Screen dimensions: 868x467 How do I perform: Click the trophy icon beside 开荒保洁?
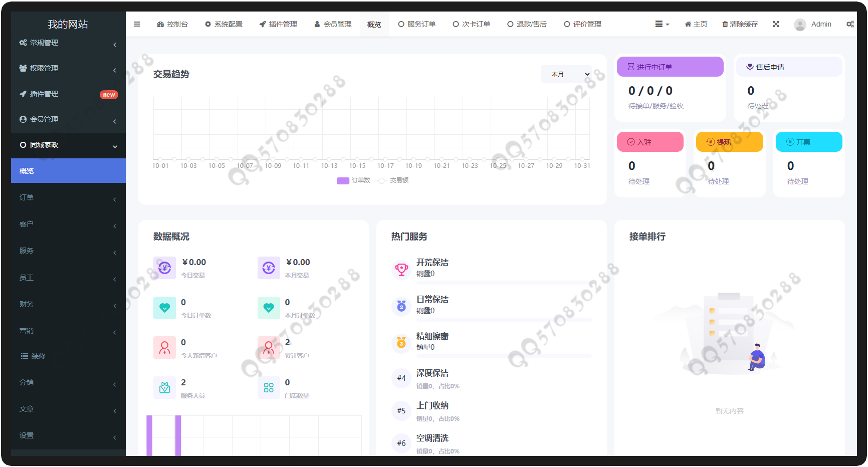click(x=401, y=269)
